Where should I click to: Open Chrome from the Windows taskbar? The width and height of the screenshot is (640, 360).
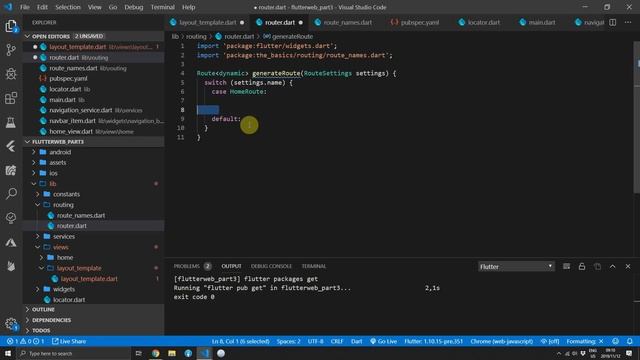pos(156,353)
